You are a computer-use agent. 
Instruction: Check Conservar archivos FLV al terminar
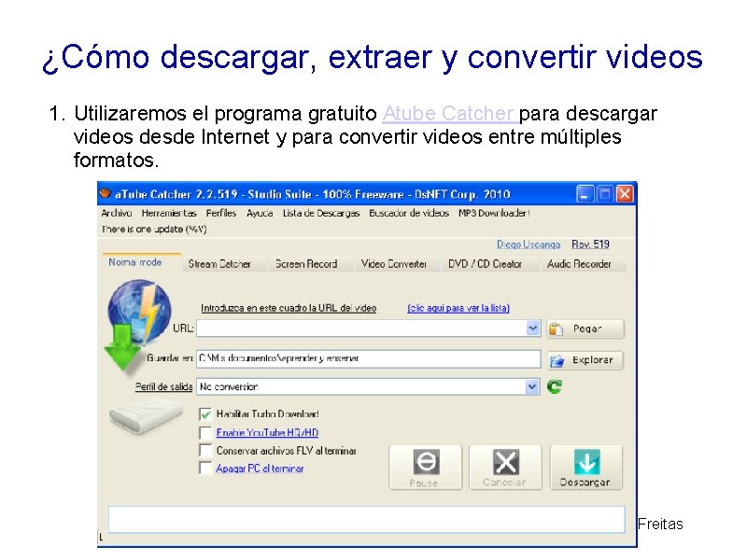click(x=205, y=450)
